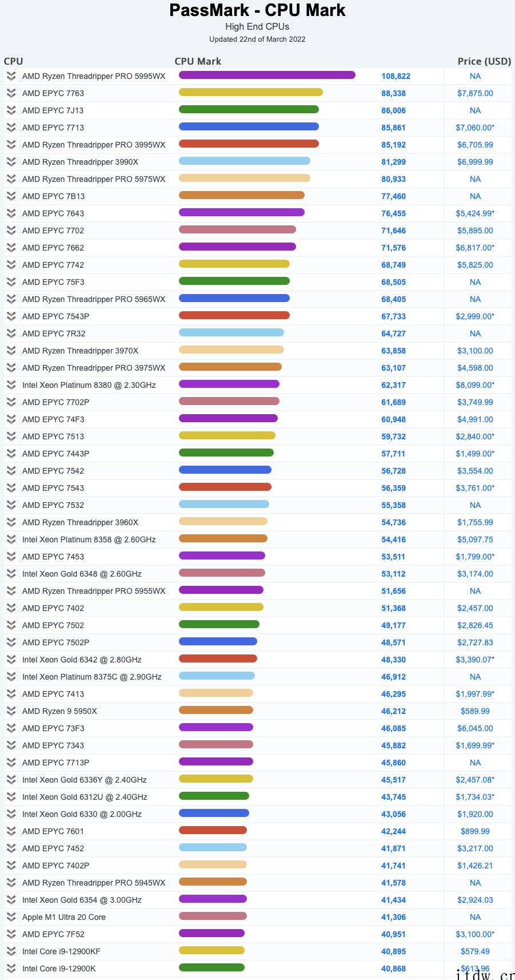
Task: Click the yellow bar for AMD EPYC 7763
Action: point(251,92)
